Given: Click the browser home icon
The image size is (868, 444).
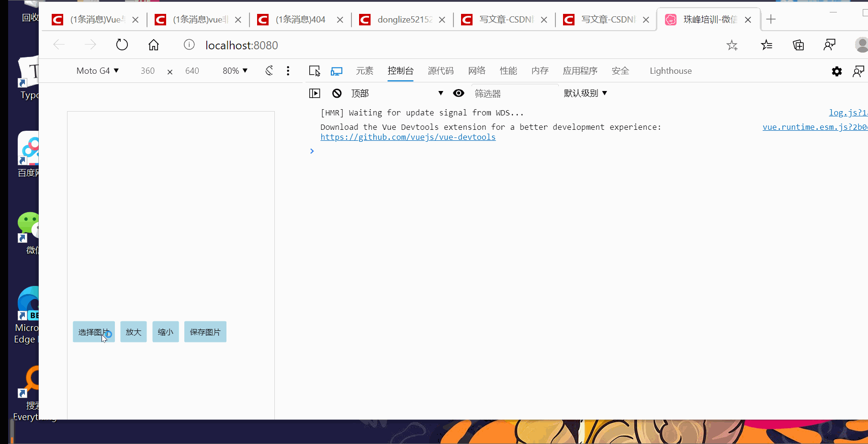Looking at the screenshot, I should coord(153,45).
